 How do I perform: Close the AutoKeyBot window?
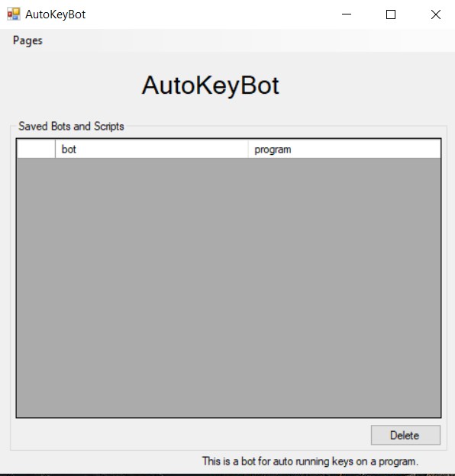(436, 14)
